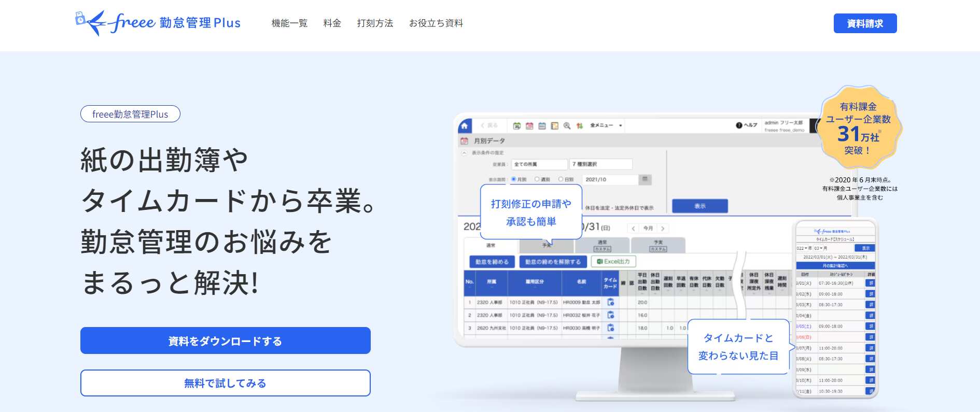Click the 資料請求 button
This screenshot has height=412, width=980.
[865, 23]
